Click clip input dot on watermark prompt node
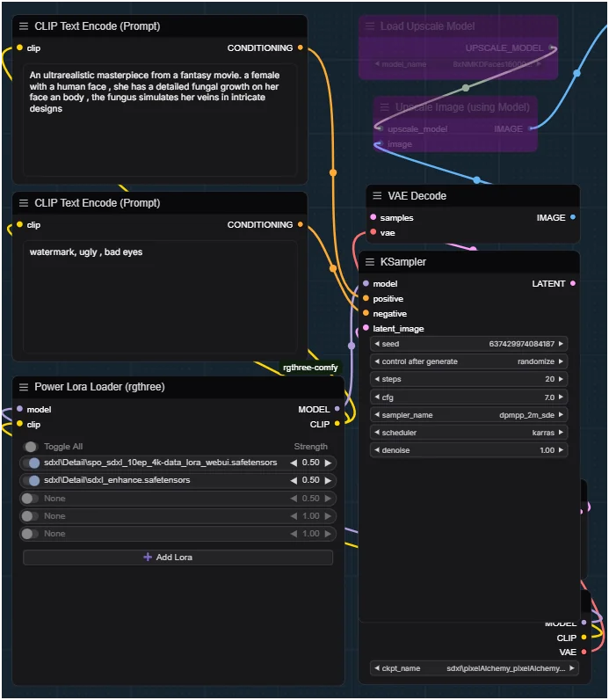This screenshot has height=700, width=609. click(x=19, y=224)
